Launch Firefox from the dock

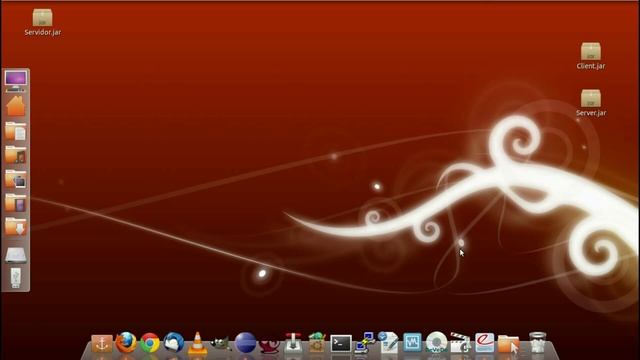[126, 342]
